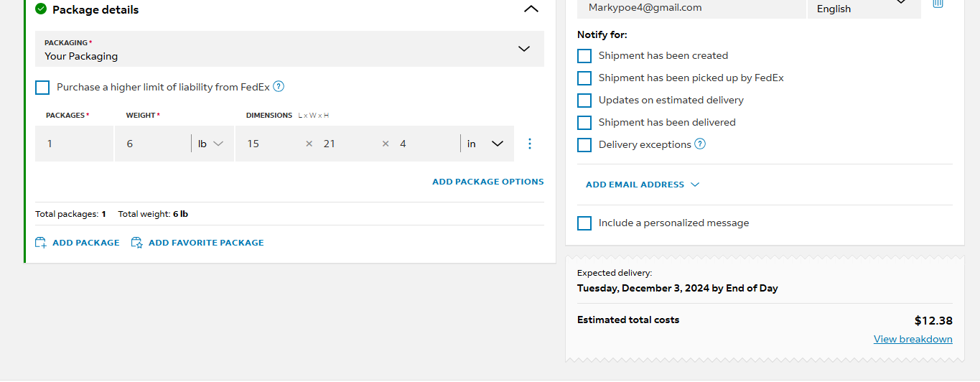Click the green Package details checkmark icon
The width and height of the screenshot is (980, 382).
(41, 9)
